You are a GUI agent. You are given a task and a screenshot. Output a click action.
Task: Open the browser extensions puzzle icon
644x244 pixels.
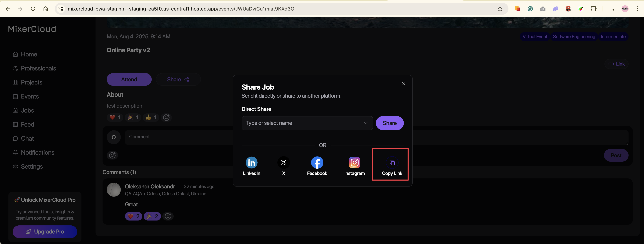click(x=593, y=9)
